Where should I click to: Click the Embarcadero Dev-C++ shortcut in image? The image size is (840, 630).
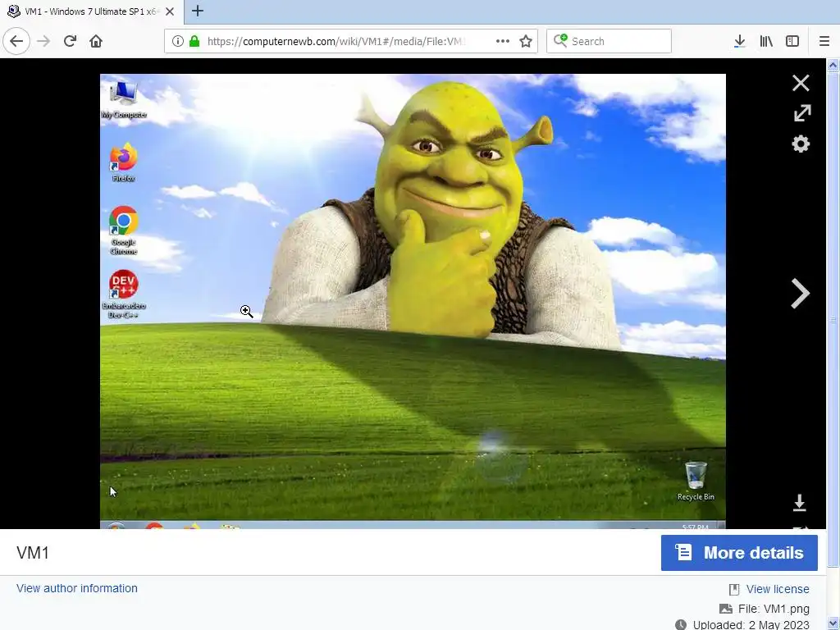click(x=124, y=294)
